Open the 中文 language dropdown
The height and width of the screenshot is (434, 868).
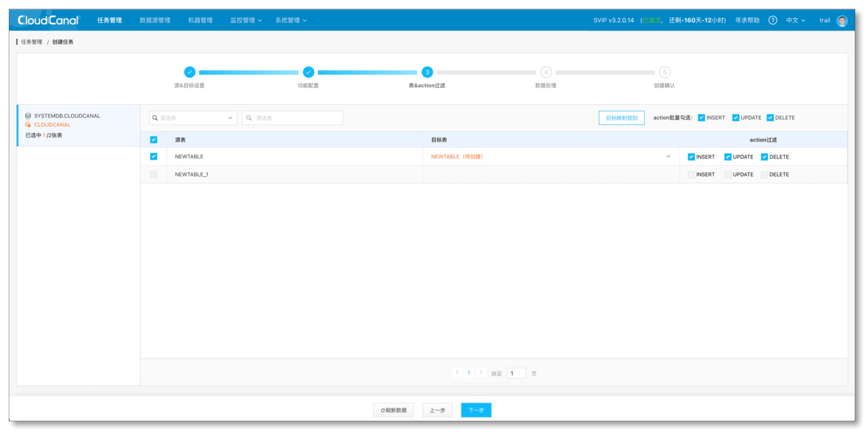click(795, 20)
